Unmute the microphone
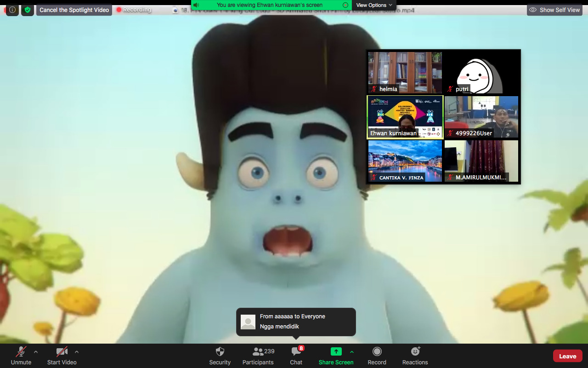This screenshot has height=368, width=588. [21, 356]
